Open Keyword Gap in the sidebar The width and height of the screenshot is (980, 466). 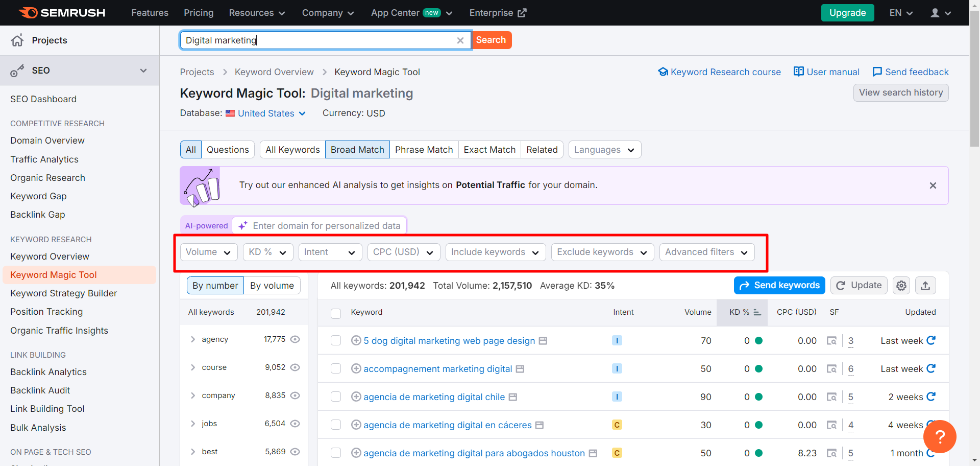[38, 196]
